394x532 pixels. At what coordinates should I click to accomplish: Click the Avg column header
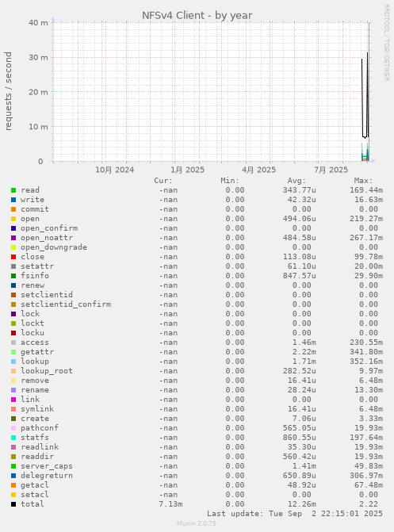click(x=297, y=181)
